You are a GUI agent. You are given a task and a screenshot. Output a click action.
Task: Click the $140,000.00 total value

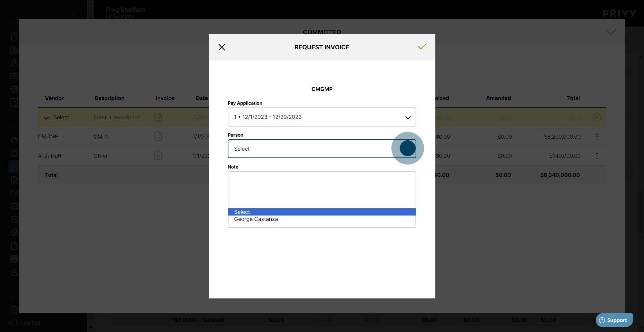(565, 156)
